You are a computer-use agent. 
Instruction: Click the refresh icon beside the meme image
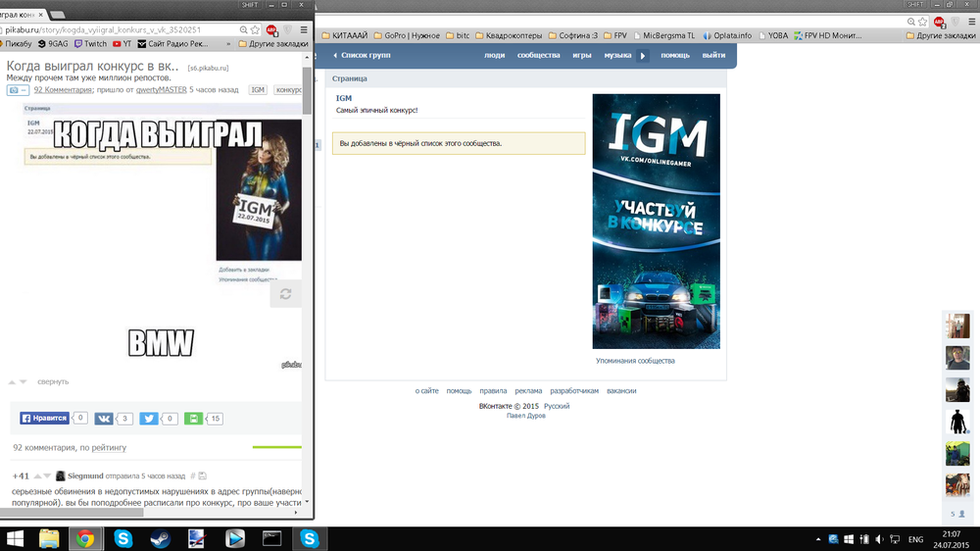coord(285,294)
